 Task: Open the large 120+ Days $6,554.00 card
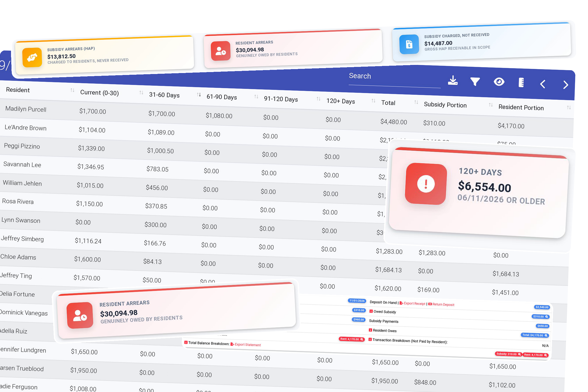[x=479, y=193]
